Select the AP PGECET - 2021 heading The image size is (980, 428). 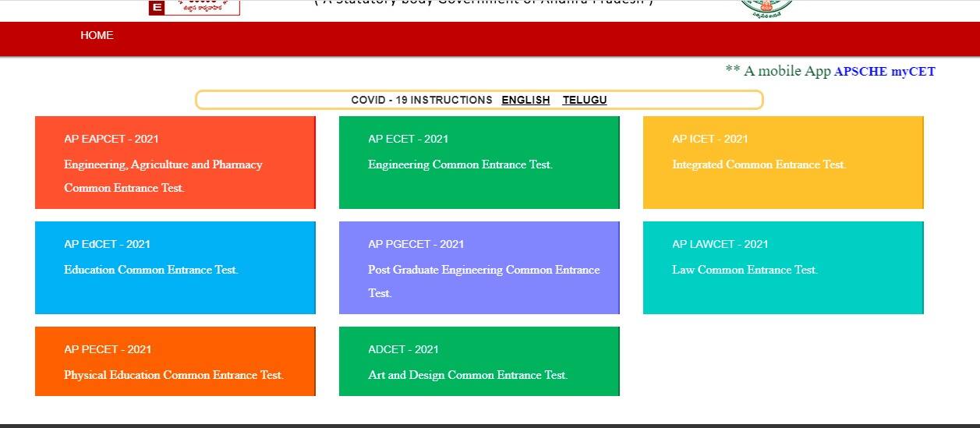[x=416, y=244]
